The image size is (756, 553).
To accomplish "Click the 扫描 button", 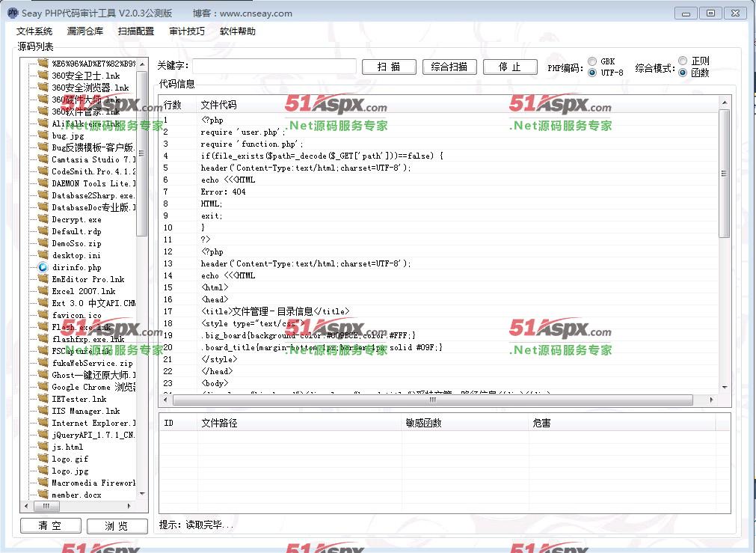I will pos(389,67).
